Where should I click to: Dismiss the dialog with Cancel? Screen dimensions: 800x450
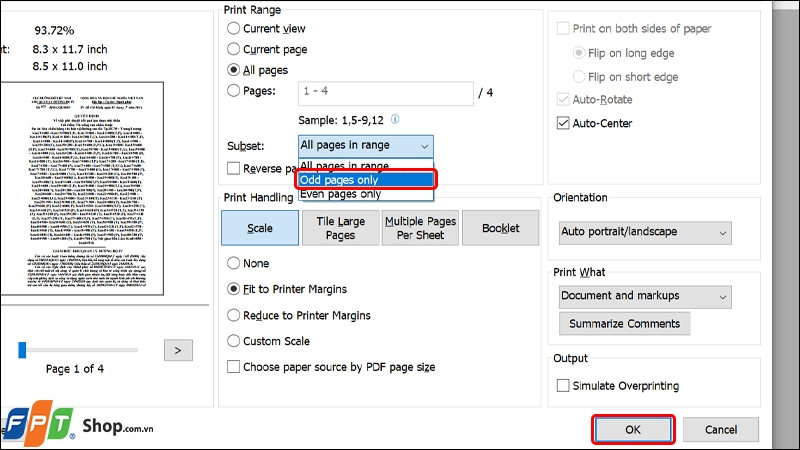pyautogui.click(x=721, y=430)
